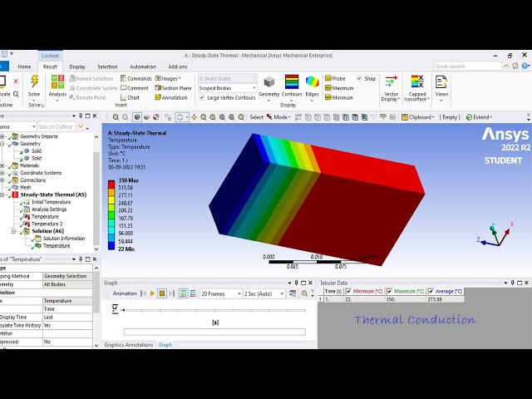
Task: Click the Zoom icon in Graph toolbar
Action: pos(304,293)
